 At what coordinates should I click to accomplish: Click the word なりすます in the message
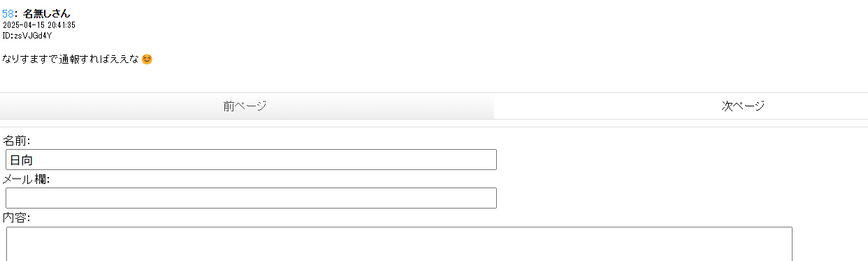(26, 59)
